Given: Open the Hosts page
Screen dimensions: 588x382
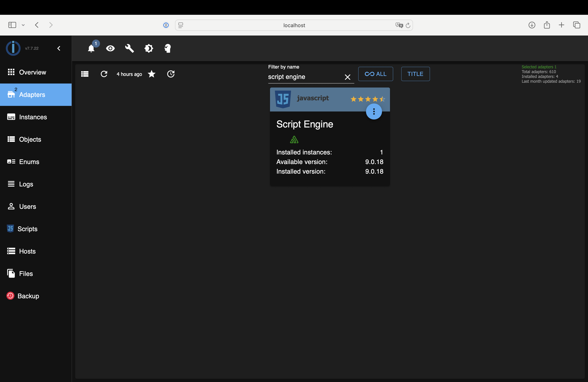Looking at the screenshot, I should pyautogui.click(x=36, y=251).
